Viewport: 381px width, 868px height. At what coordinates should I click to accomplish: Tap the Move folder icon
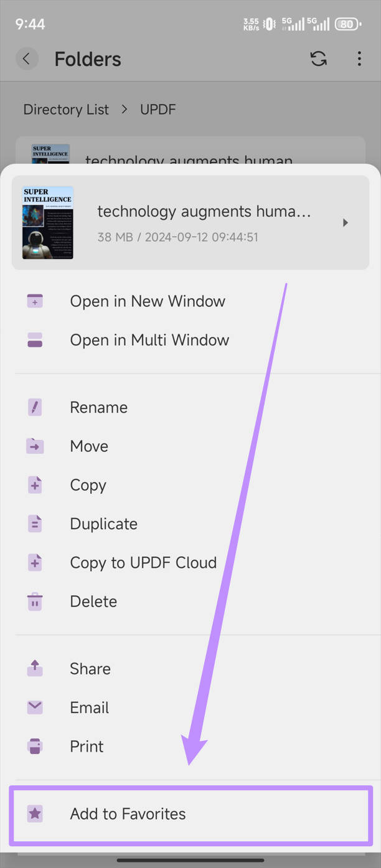point(35,446)
